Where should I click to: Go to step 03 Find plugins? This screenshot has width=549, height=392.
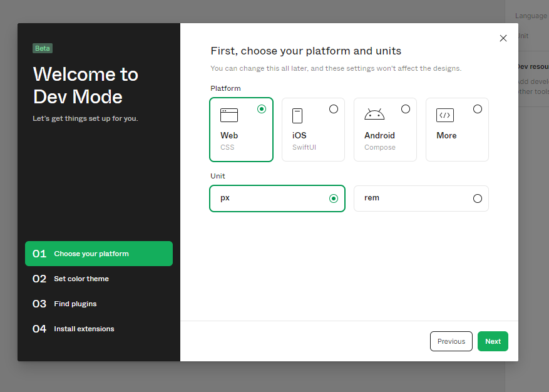pos(99,304)
